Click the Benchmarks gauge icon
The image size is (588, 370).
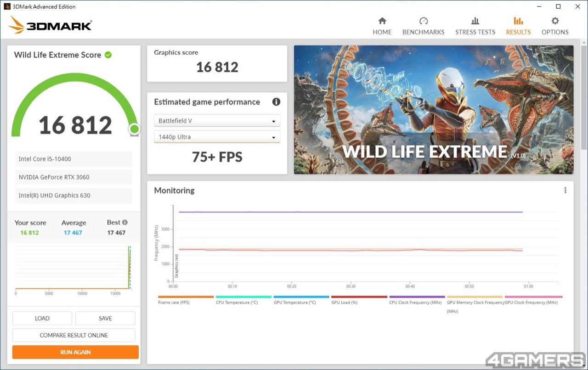424,21
